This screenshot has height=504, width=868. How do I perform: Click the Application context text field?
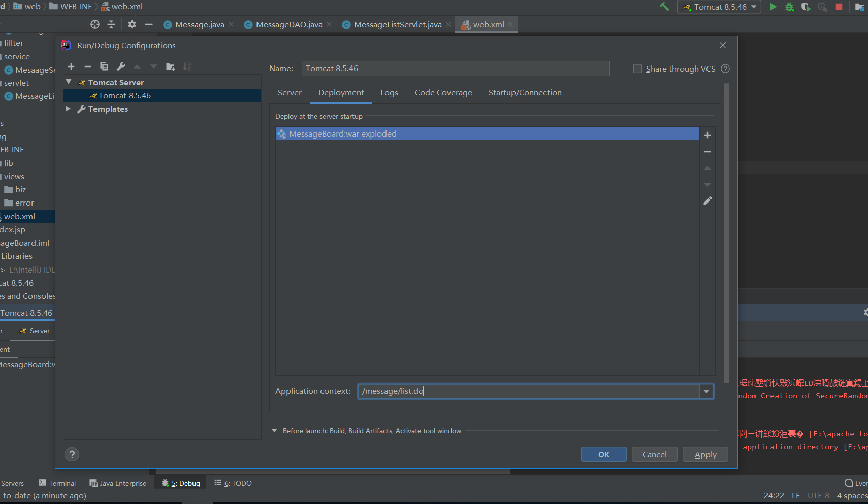pos(529,391)
